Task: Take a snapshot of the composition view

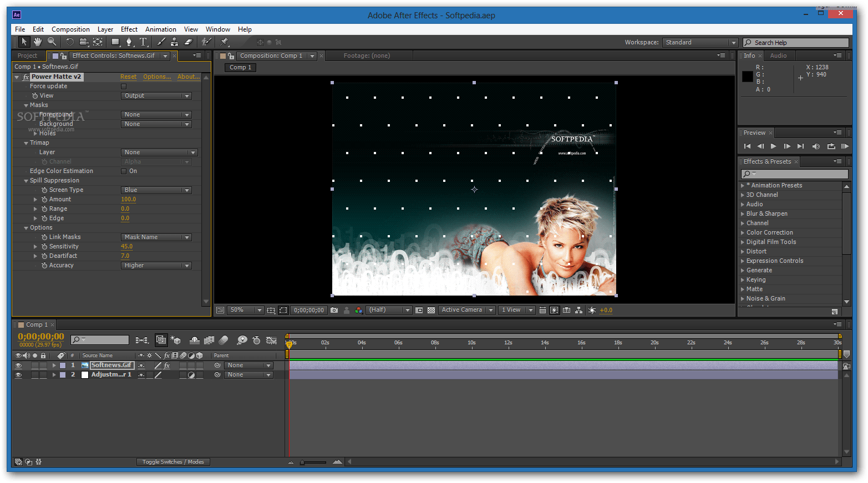Action: tap(334, 310)
